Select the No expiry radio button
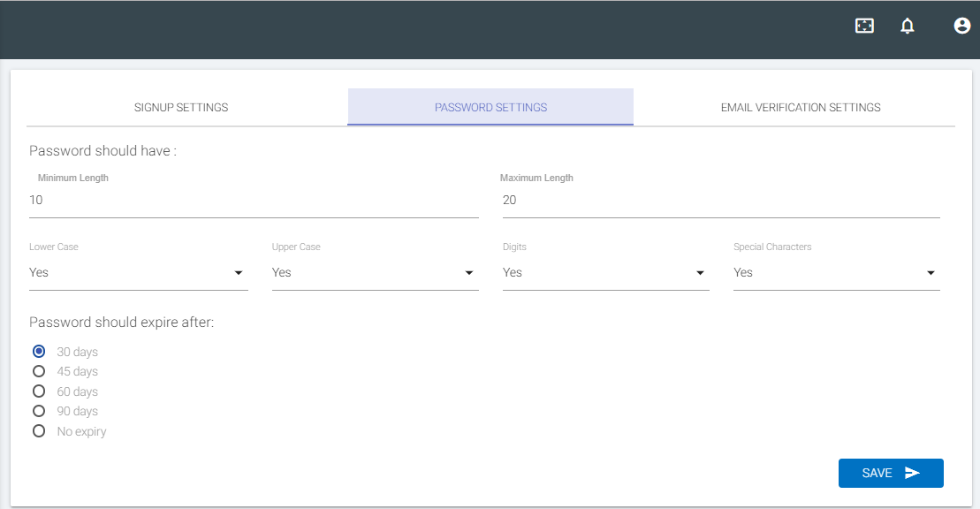This screenshot has width=980, height=509. coord(39,431)
